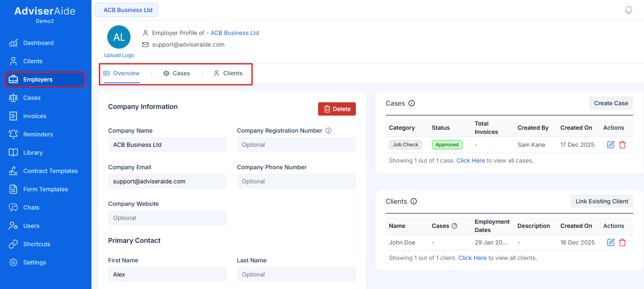Image resolution: width=644 pixels, height=289 pixels.
Task: Switch to the Cases tab
Action: point(177,73)
